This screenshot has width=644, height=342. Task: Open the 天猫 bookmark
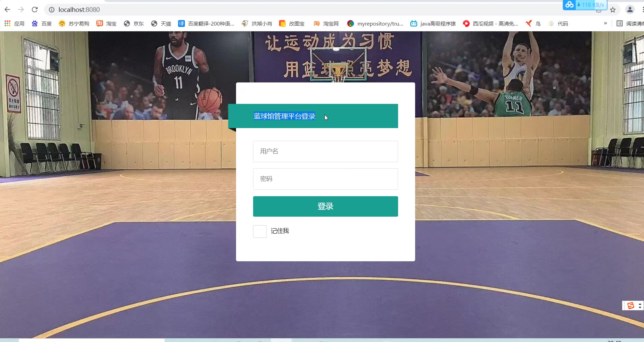click(x=161, y=24)
